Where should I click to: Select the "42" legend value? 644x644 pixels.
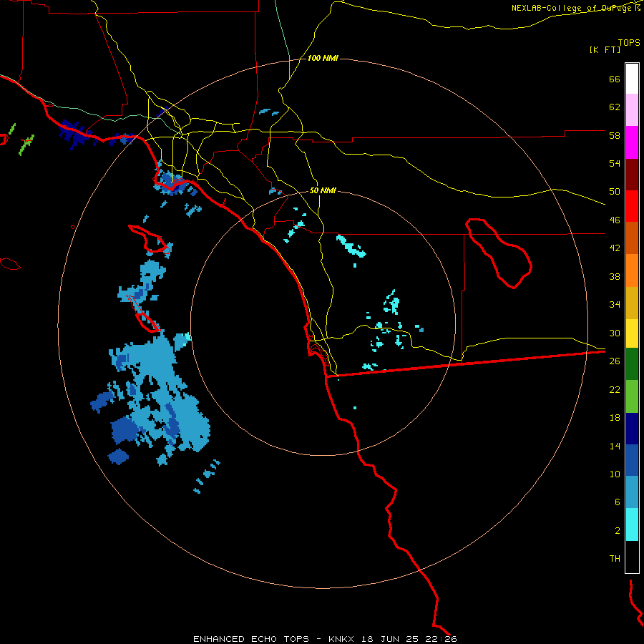615,248
